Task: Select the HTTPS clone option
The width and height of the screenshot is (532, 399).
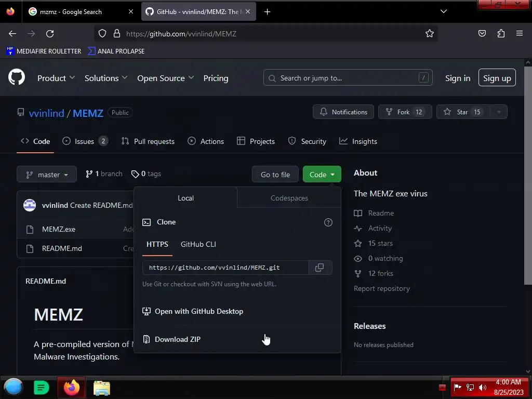Action: [x=157, y=244]
